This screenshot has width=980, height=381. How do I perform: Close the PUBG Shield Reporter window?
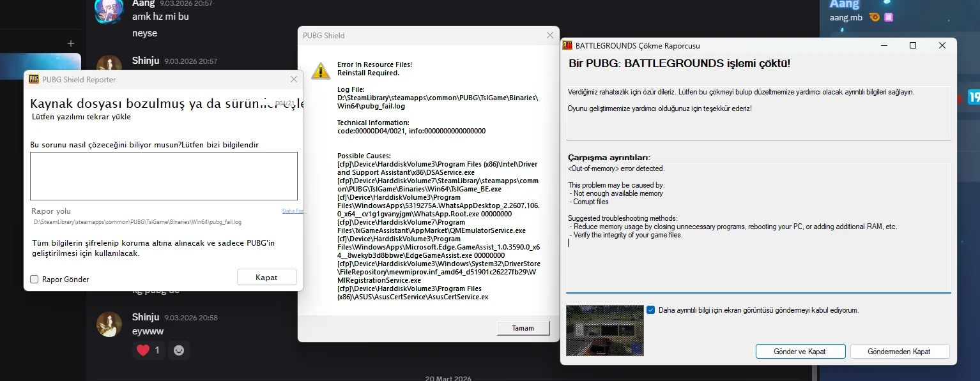(x=293, y=80)
